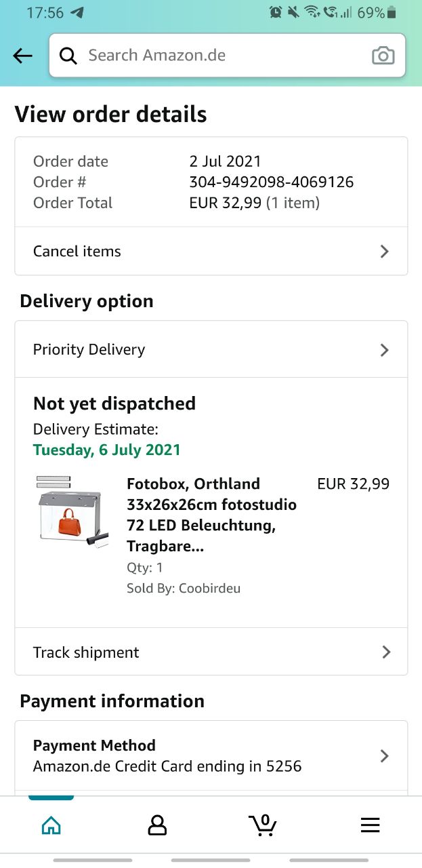Tap the Payment Method card entry

click(167, 756)
